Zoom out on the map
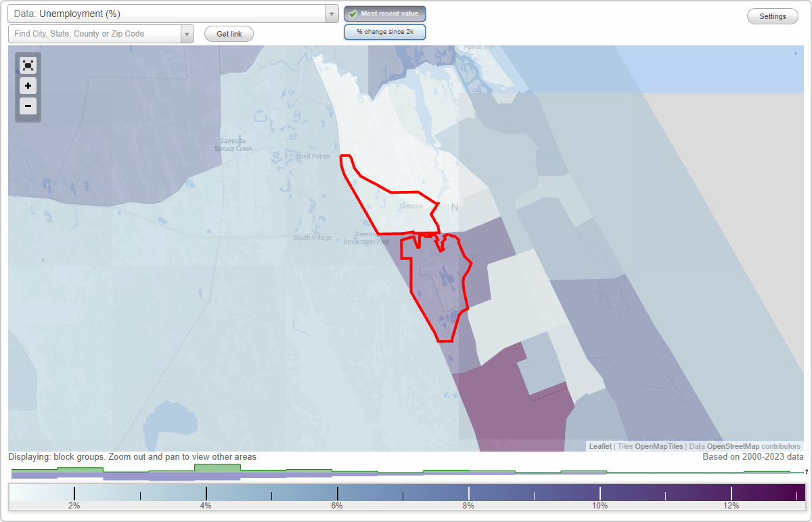 [x=28, y=106]
